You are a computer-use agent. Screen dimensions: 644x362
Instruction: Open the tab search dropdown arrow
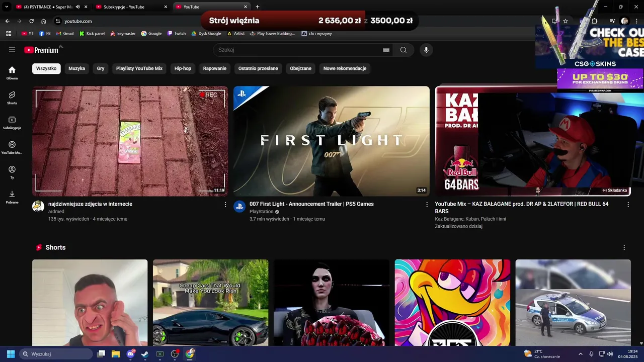click(x=6, y=7)
